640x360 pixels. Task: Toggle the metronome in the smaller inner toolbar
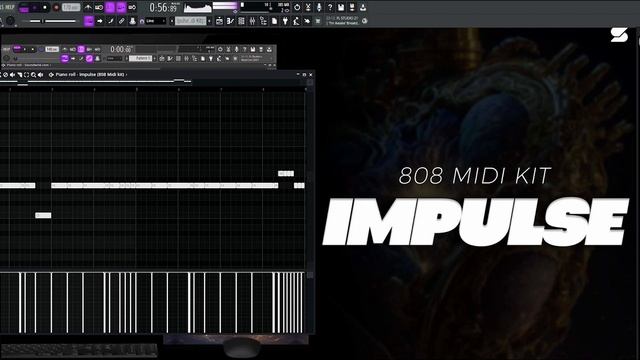pos(65,49)
